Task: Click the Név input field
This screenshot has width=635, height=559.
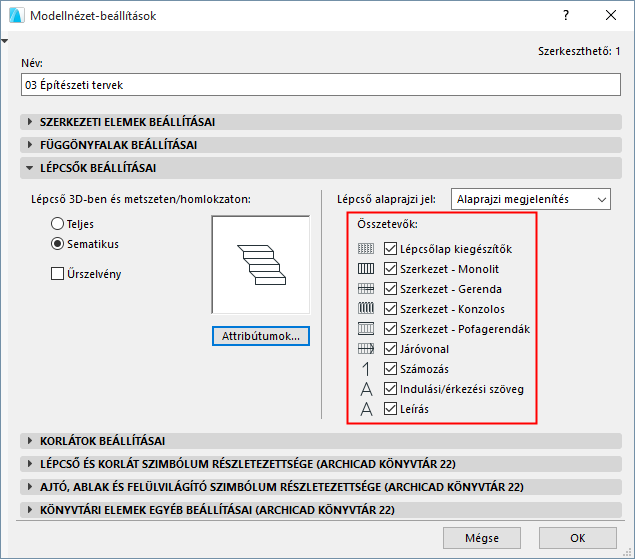Action: point(321,85)
